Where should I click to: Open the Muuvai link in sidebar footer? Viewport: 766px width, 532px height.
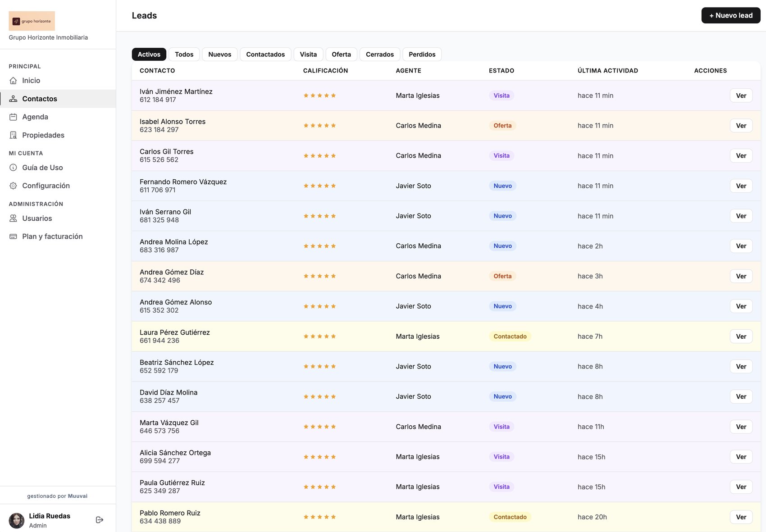78,496
